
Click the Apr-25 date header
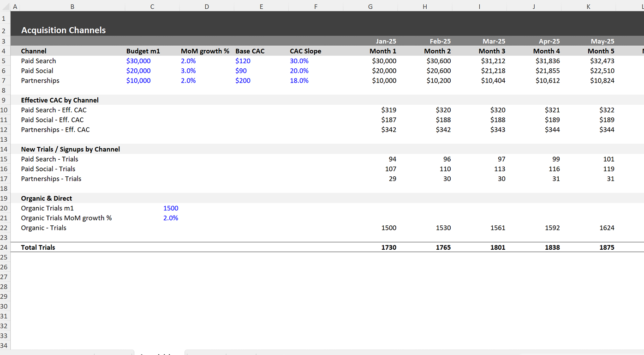point(549,41)
